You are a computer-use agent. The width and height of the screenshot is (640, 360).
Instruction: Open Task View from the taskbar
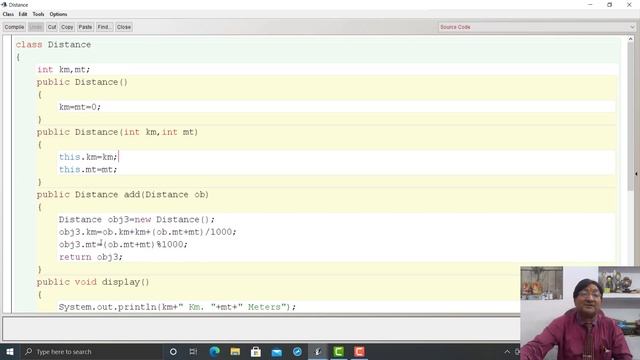pyautogui.click(x=193, y=351)
